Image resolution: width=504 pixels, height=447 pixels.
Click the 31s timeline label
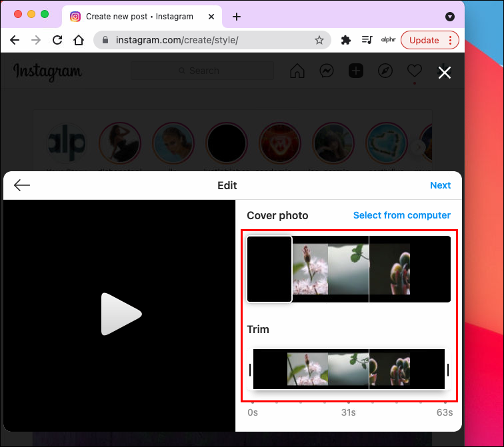(x=349, y=412)
